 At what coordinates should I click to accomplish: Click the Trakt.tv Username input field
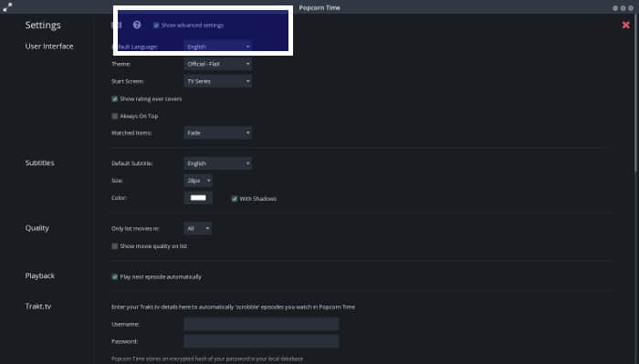click(x=261, y=324)
